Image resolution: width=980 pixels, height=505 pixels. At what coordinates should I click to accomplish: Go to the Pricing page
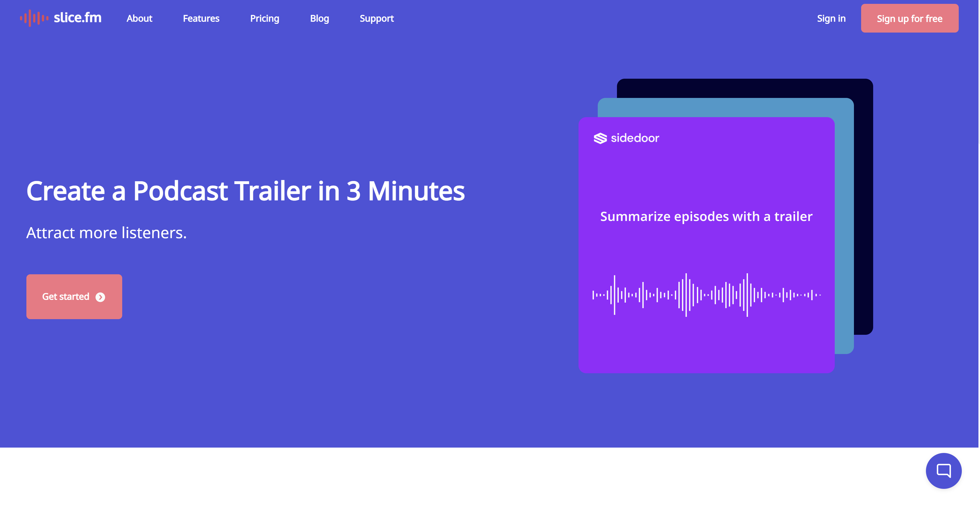click(x=264, y=18)
